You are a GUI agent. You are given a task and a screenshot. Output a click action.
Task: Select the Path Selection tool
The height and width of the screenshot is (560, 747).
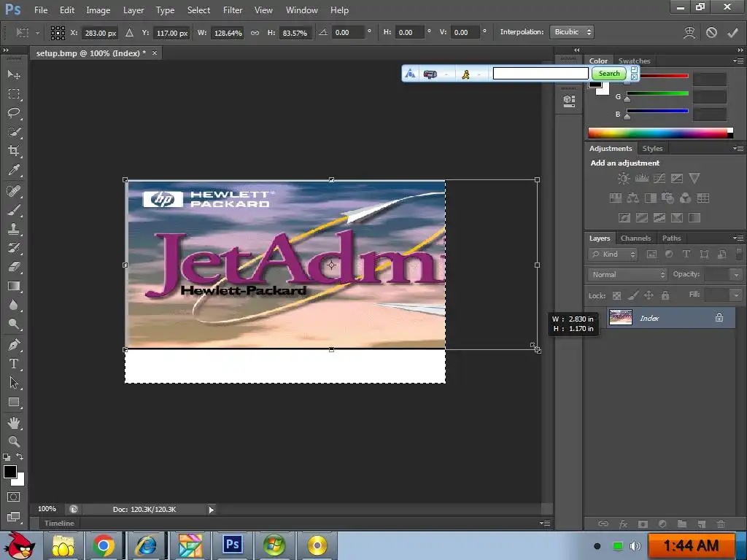[14, 383]
